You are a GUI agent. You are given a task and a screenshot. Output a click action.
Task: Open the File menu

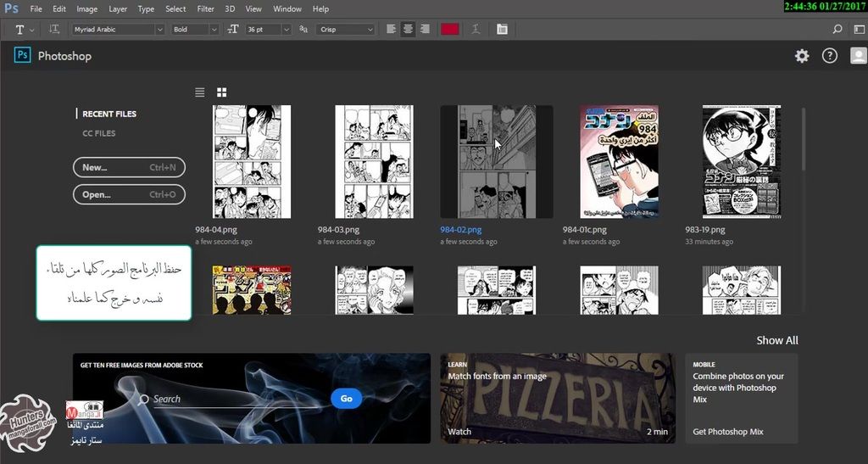(x=36, y=8)
